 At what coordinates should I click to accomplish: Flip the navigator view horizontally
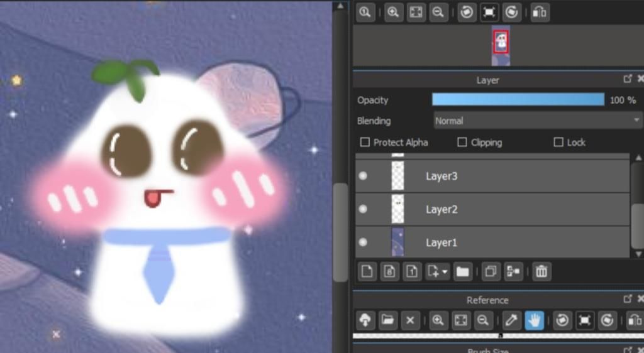pyautogui.click(x=540, y=13)
